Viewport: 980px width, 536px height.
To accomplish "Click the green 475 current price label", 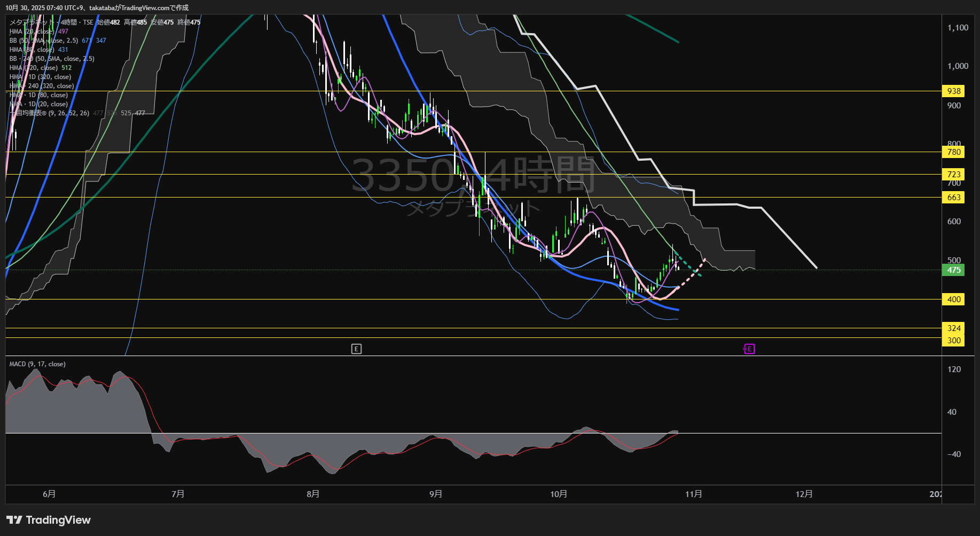I will click(953, 270).
